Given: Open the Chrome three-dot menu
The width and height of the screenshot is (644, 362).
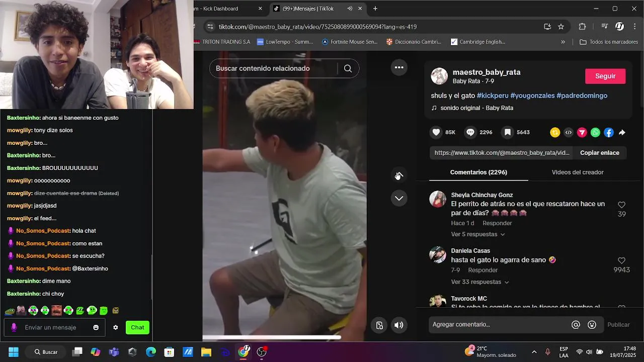Looking at the screenshot, I should tap(635, 27).
